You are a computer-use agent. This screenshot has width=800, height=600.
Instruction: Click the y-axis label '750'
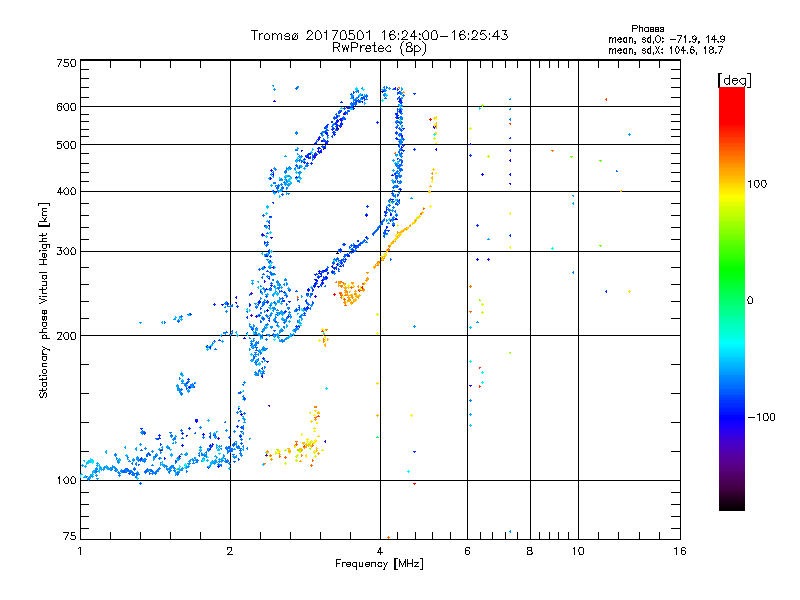[x=66, y=63]
